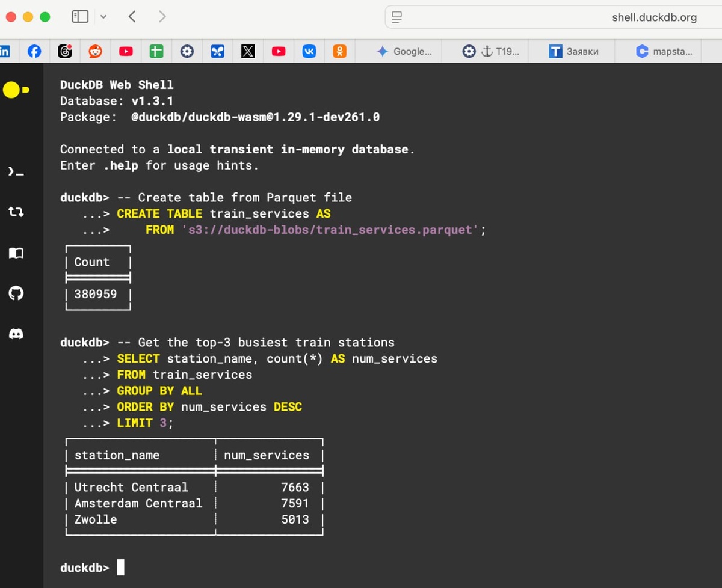
Task: Place cursor at the empty duckdb> prompt
Action: pos(120,568)
